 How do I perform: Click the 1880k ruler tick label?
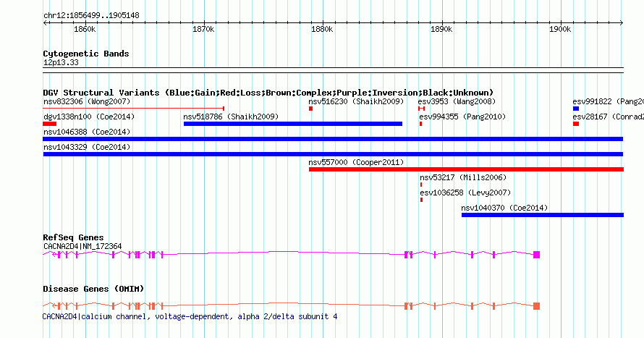click(322, 30)
